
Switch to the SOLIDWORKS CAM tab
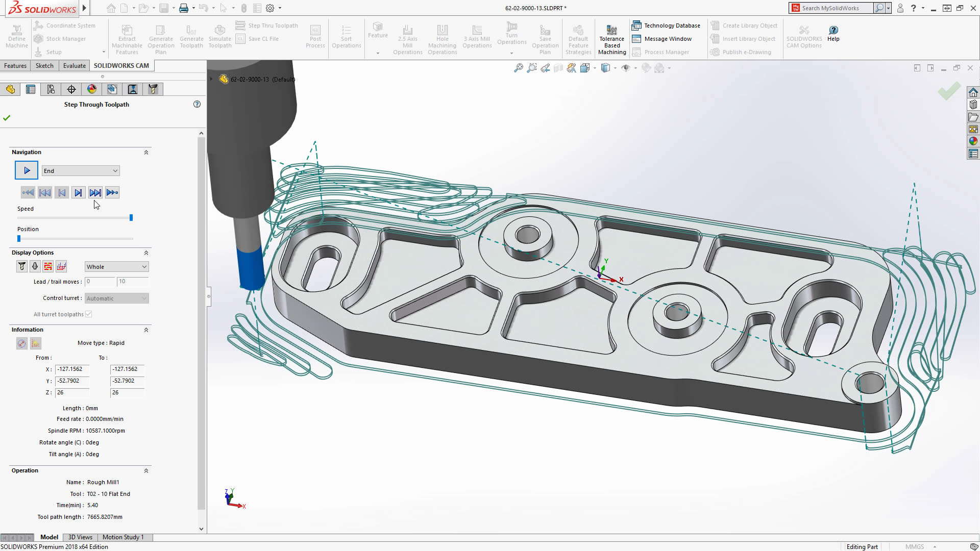121,65
